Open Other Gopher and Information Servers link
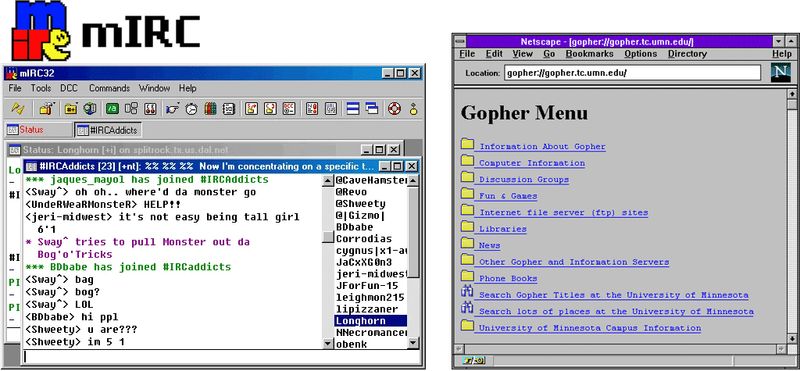Viewport: 800px width, 371px height. pos(573,262)
